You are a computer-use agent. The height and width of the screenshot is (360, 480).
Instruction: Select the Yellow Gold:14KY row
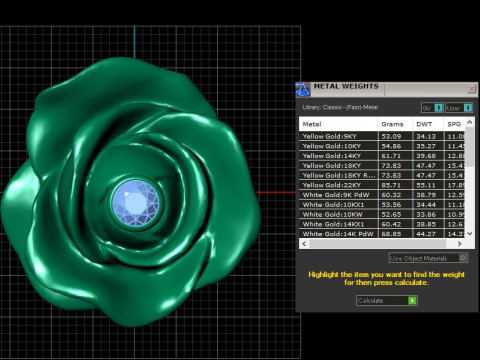tap(382, 156)
